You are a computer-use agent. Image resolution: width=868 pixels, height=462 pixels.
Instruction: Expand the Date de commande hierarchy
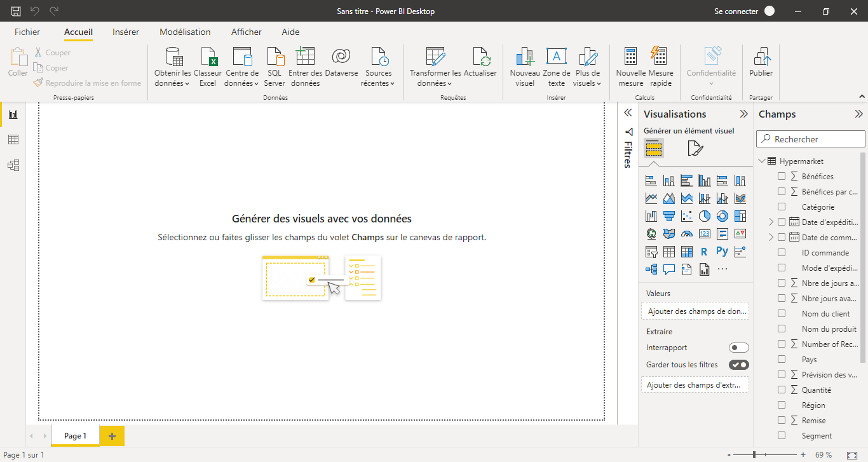[771, 238]
